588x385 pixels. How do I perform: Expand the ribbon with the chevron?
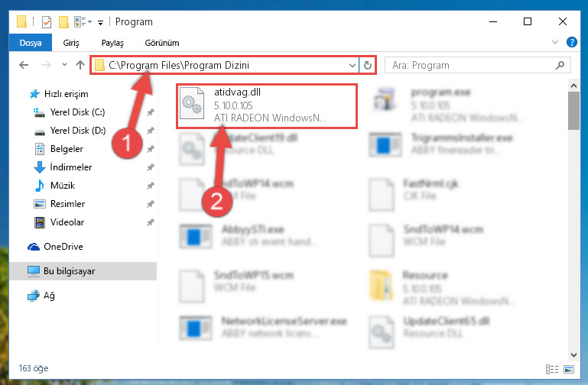(x=555, y=42)
